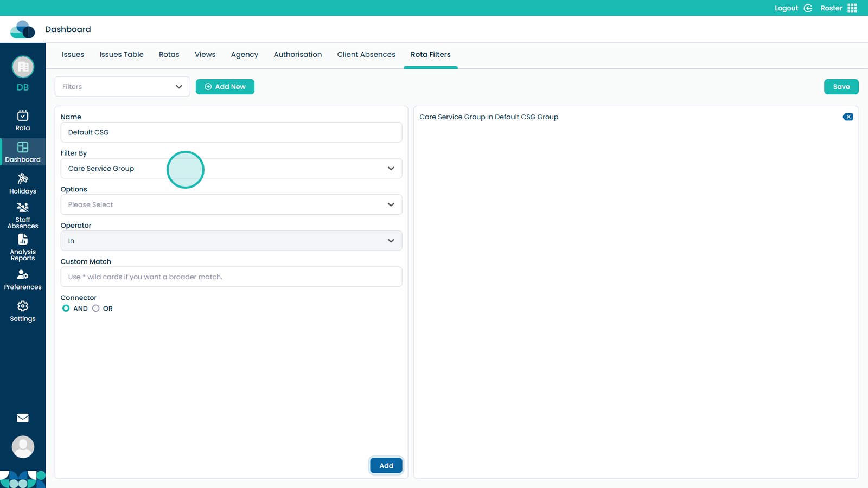Open the Filter By dropdown

tap(231, 169)
